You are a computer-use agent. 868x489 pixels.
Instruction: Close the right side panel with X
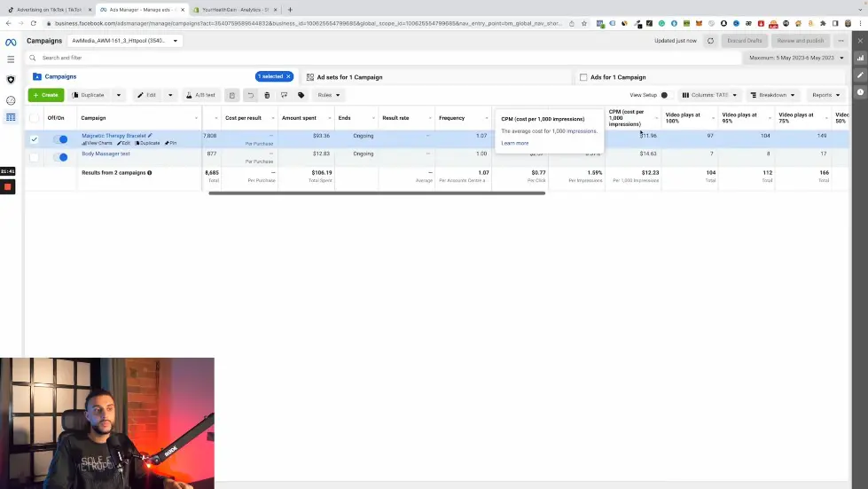tap(860, 41)
